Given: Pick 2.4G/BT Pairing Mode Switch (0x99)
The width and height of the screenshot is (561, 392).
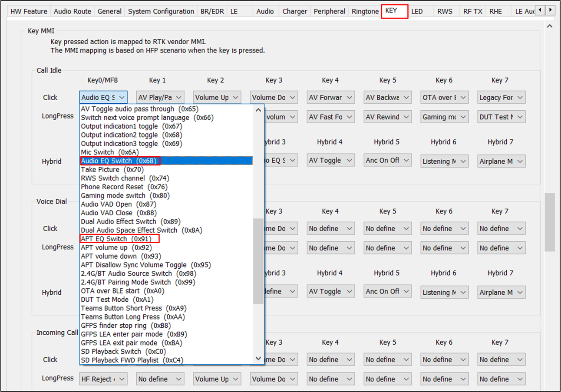Looking at the screenshot, I should coord(166,282).
